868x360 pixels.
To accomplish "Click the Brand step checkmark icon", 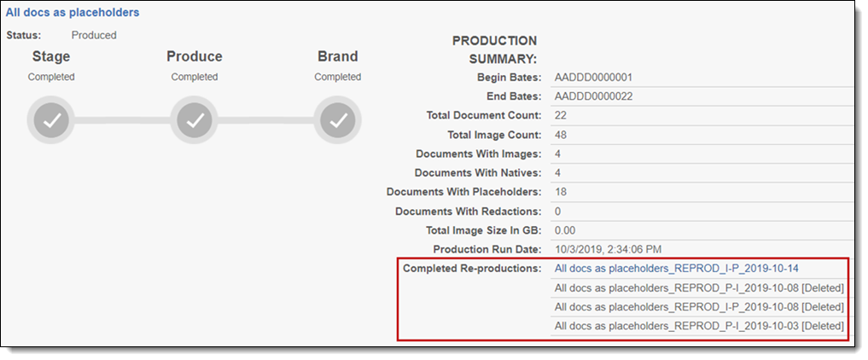I will click(x=337, y=121).
